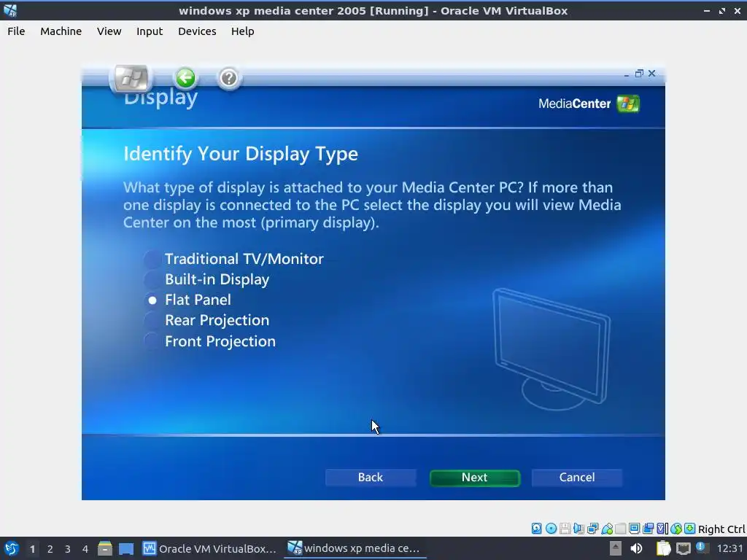Click the green Next button

point(474,478)
